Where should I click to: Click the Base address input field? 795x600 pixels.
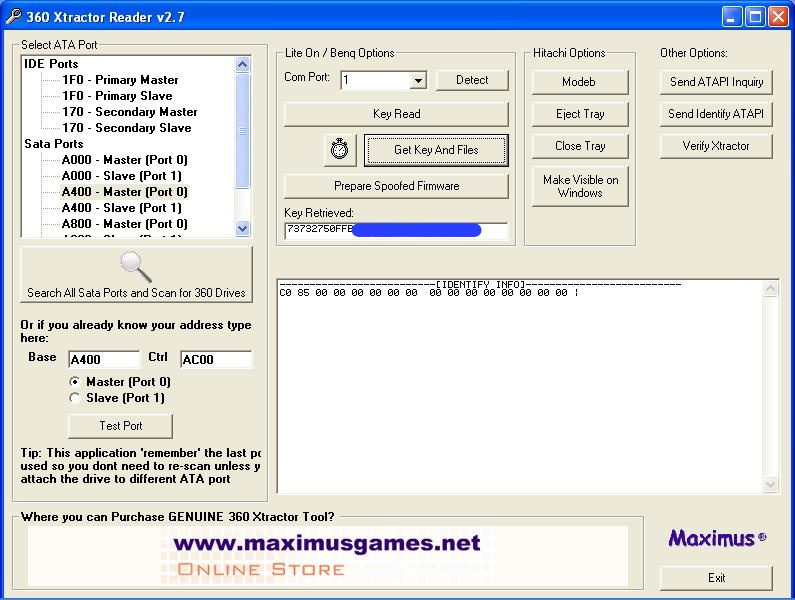[x=104, y=359]
